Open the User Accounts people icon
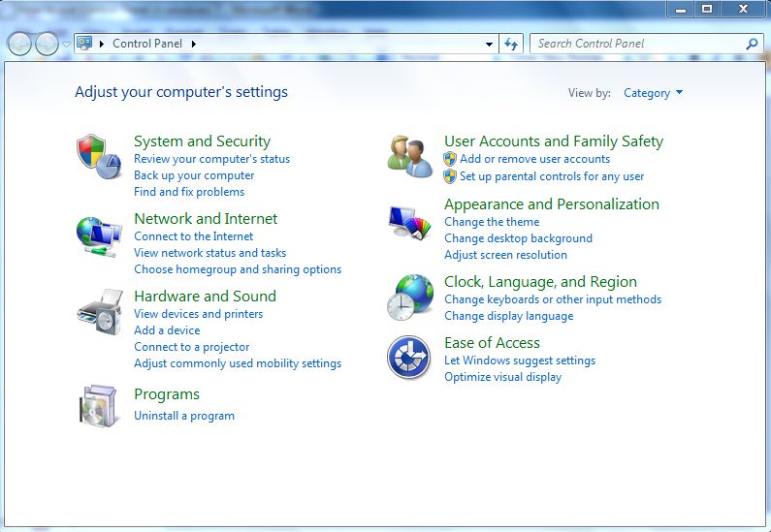This screenshot has height=532, width=771. (x=409, y=156)
